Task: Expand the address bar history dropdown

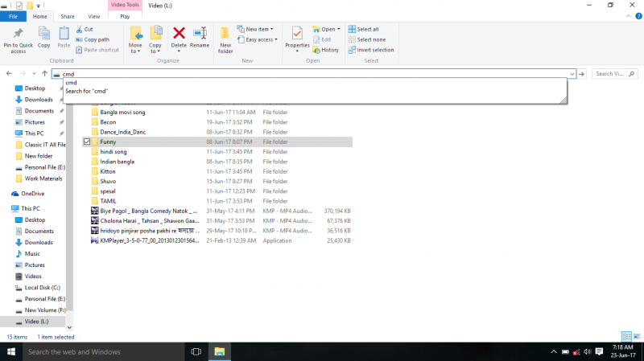Action: pyautogui.click(x=572, y=74)
